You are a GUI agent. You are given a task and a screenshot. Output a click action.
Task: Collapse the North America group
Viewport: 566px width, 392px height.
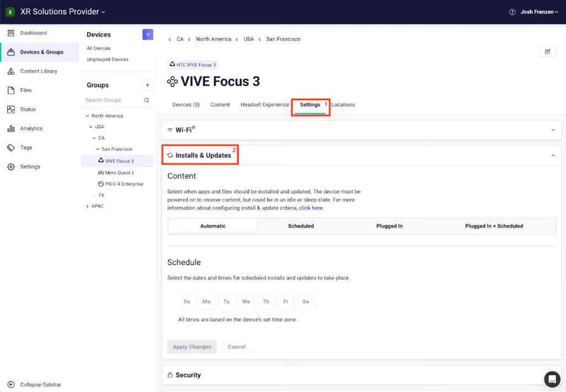87,116
